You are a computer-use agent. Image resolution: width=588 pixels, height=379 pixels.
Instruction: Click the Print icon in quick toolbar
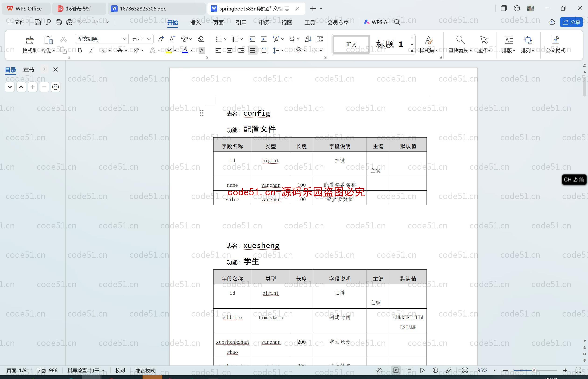coord(59,22)
